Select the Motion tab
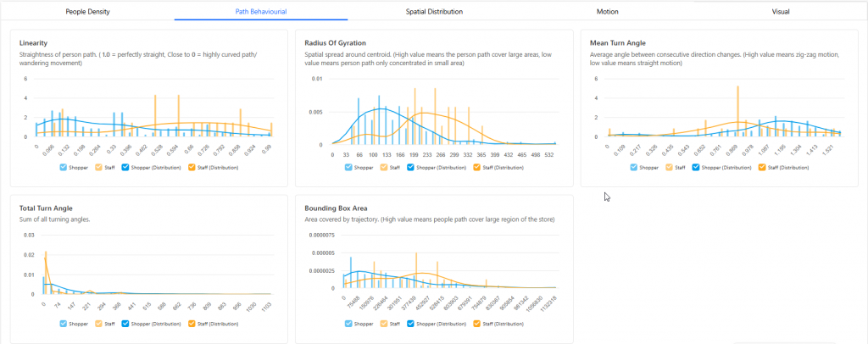The image size is (868, 344). 607,12
